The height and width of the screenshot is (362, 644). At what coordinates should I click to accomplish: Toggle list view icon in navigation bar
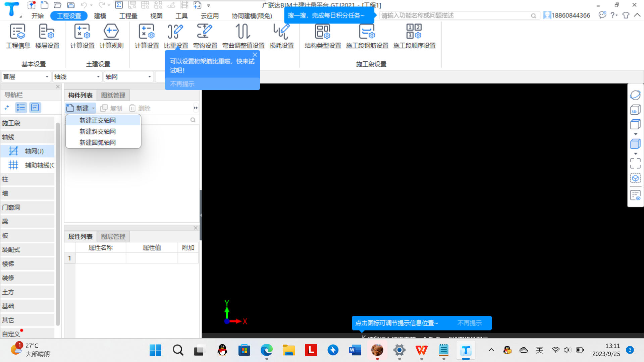(x=21, y=108)
